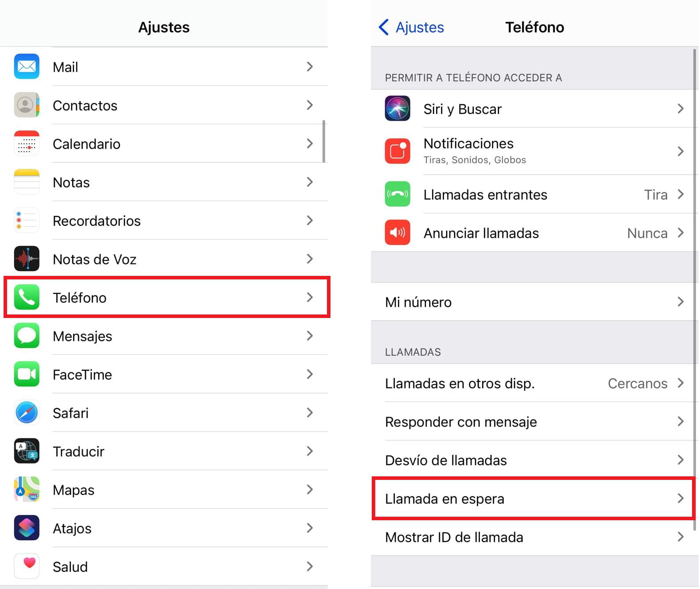Screen dimensions: 700x589
Task: Tap the red Notificaciones icon
Action: click(x=397, y=151)
